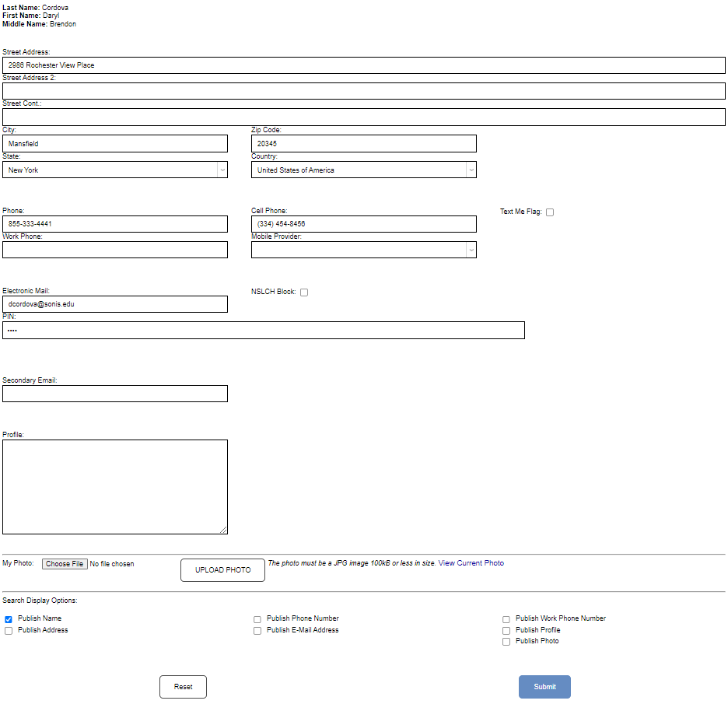Open the View Current Photo link

coord(470,562)
